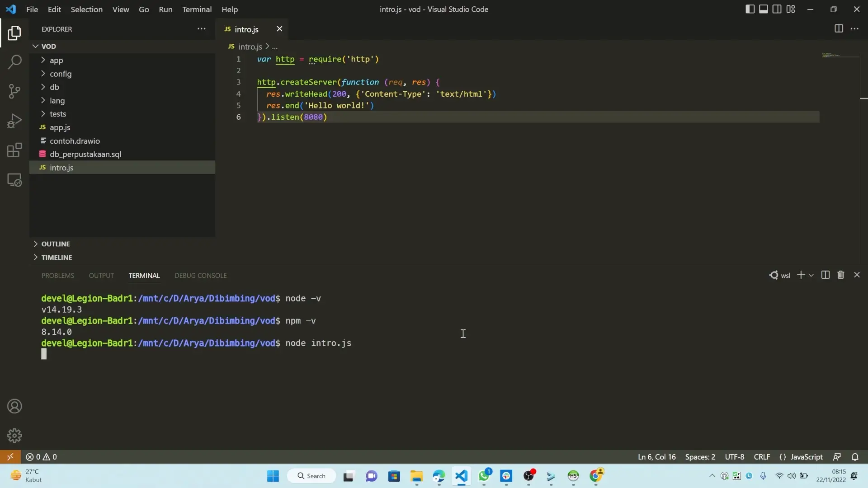This screenshot has width=868, height=488.
Task: Toggle the primary sidebar visibility
Action: pyautogui.click(x=750, y=9)
